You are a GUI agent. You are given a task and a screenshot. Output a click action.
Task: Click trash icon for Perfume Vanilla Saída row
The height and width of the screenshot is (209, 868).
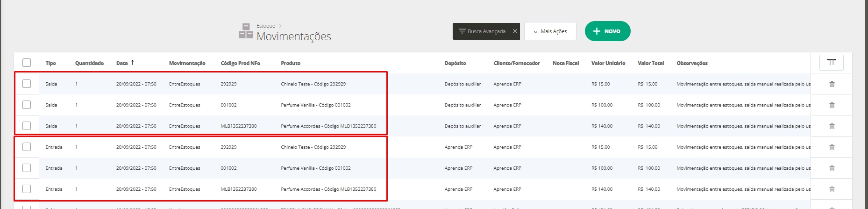tap(832, 105)
